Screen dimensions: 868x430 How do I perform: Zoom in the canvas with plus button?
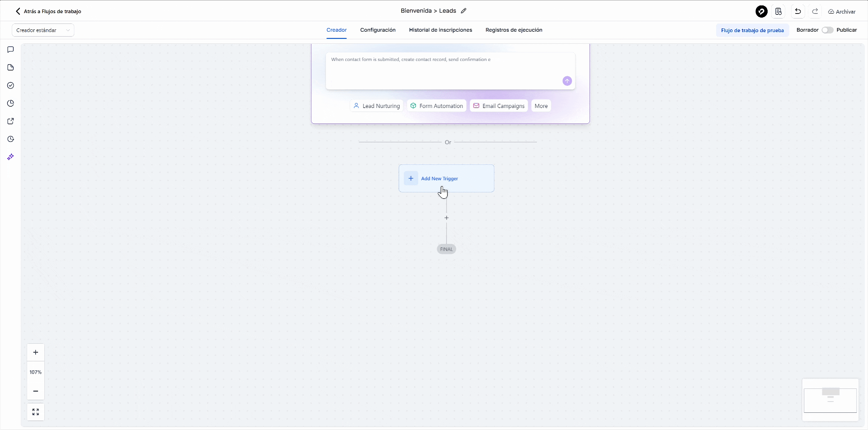[36, 352]
